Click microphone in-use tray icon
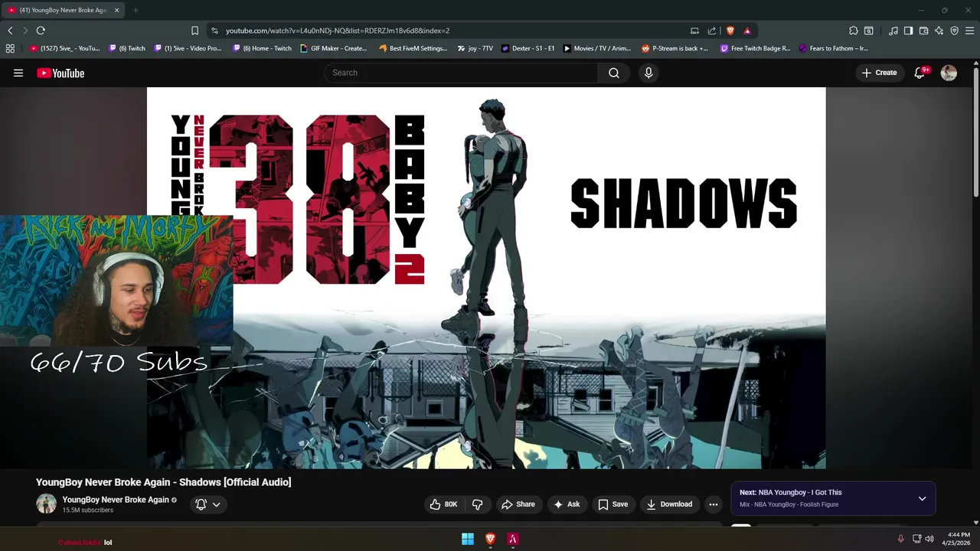 click(x=900, y=539)
